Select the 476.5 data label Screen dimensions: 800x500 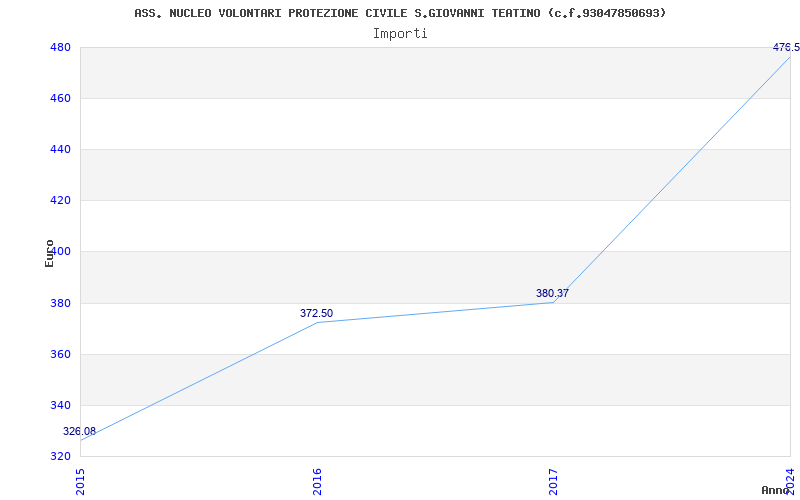click(x=786, y=47)
